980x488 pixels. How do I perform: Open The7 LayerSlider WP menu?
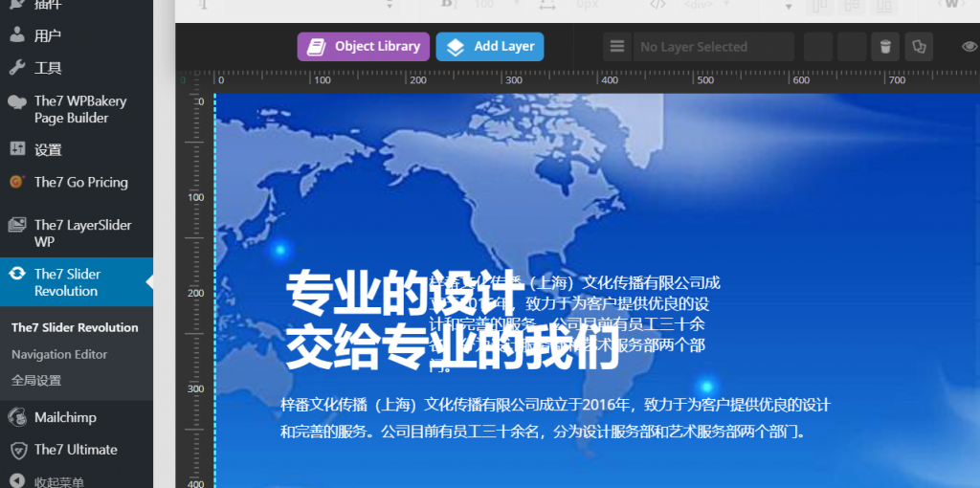[82, 233]
